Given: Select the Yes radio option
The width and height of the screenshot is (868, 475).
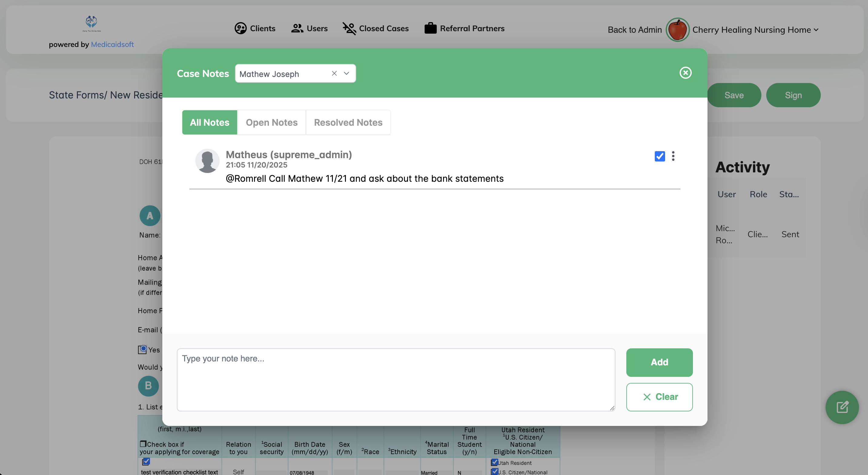Looking at the screenshot, I should coord(143,349).
